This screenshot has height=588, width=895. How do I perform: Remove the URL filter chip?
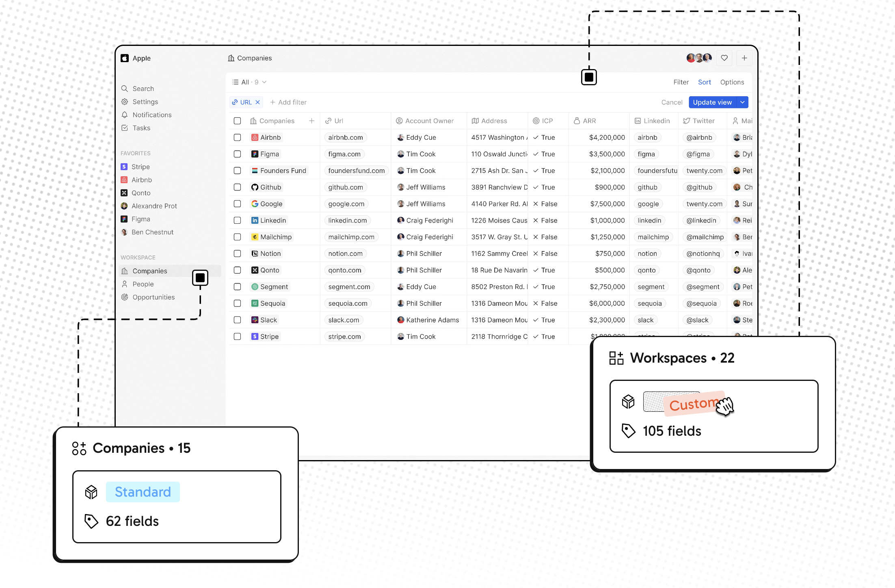257,102
